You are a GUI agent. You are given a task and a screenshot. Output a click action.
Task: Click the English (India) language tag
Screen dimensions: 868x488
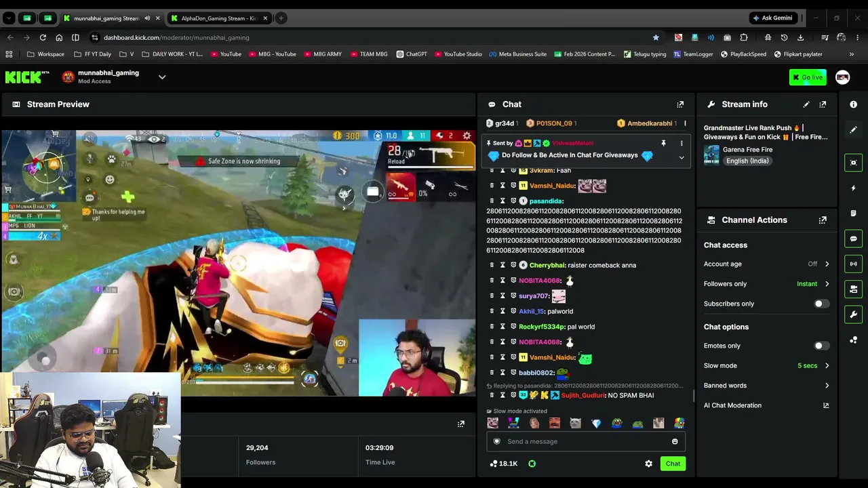(747, 161)
